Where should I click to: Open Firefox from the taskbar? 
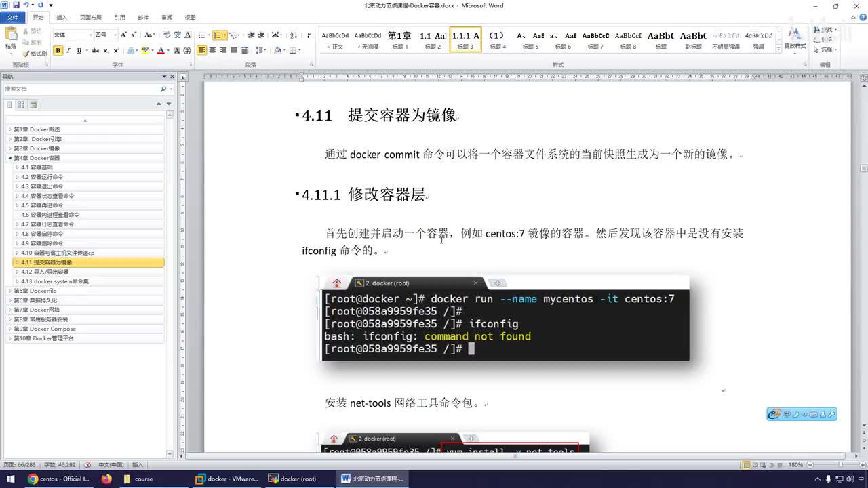(x=106, y=479)
